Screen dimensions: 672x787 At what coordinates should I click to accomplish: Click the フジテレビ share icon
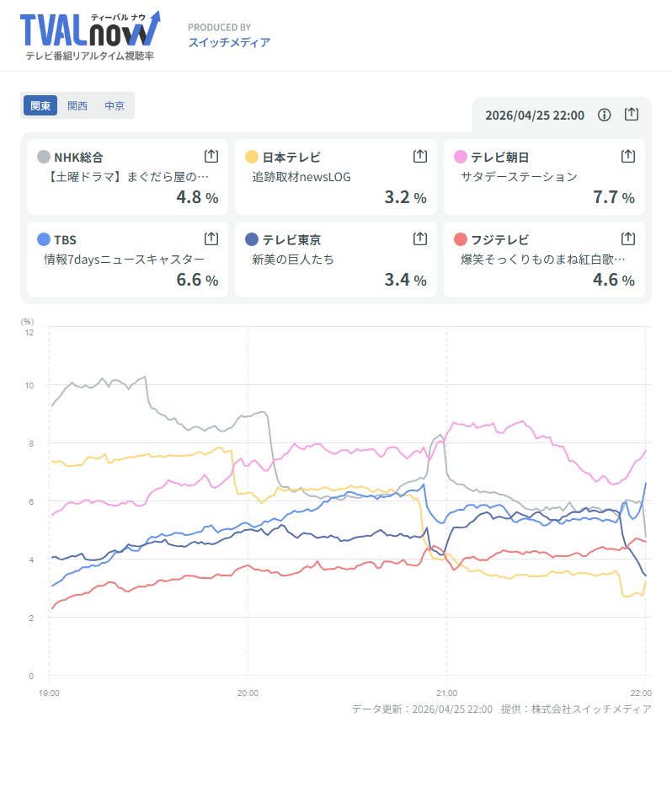click(x=627, y=239)
